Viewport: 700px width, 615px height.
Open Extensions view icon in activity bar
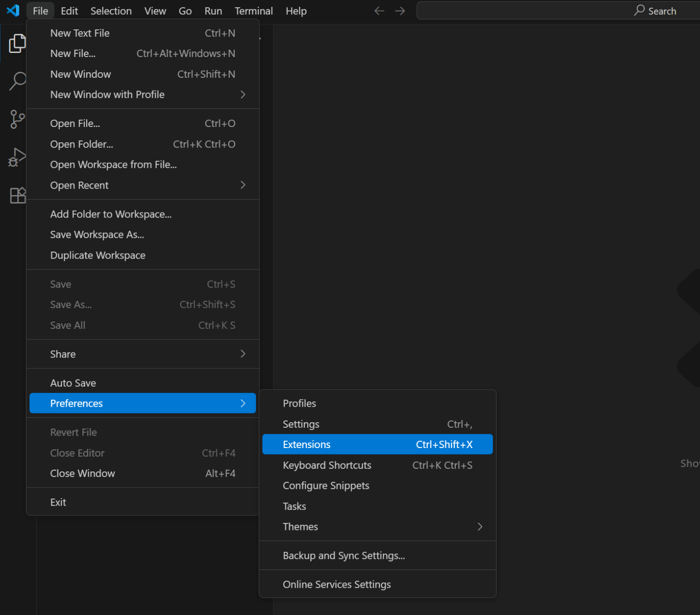pyautogui.click(x=17, y=195)
